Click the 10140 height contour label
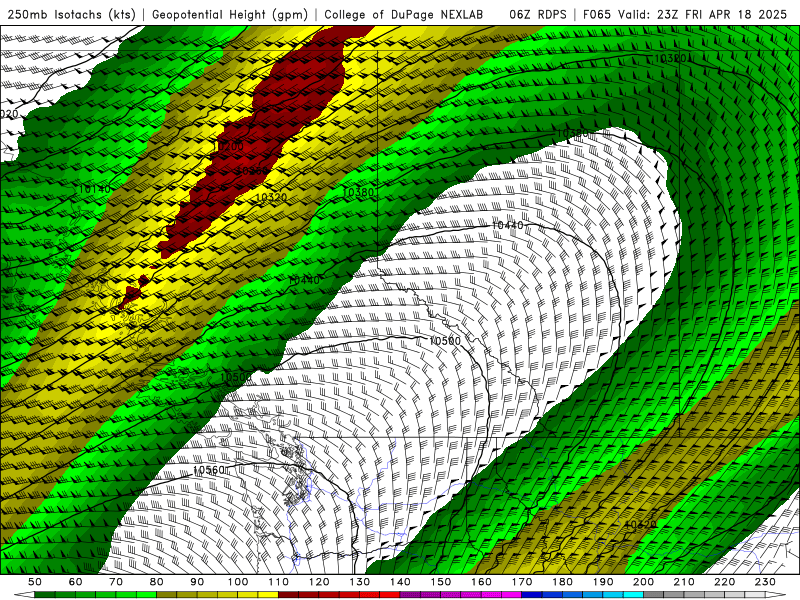800x600 pixels. (95, 189)
